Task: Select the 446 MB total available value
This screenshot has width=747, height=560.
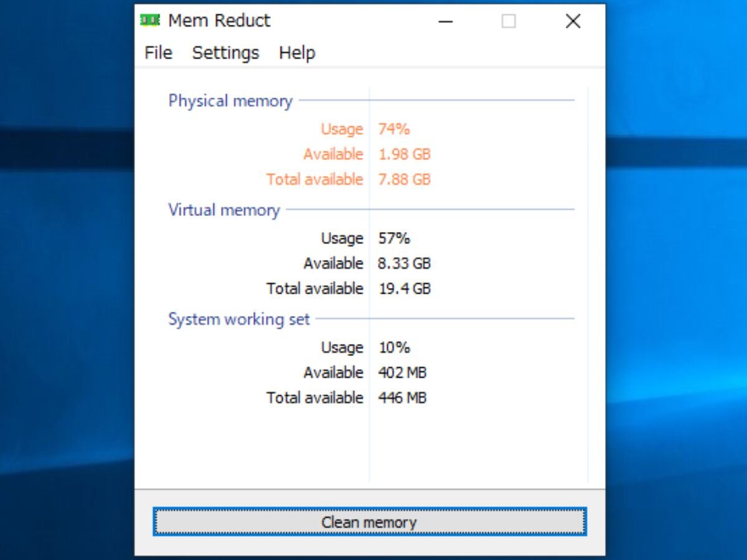Action: coord(402,397)
